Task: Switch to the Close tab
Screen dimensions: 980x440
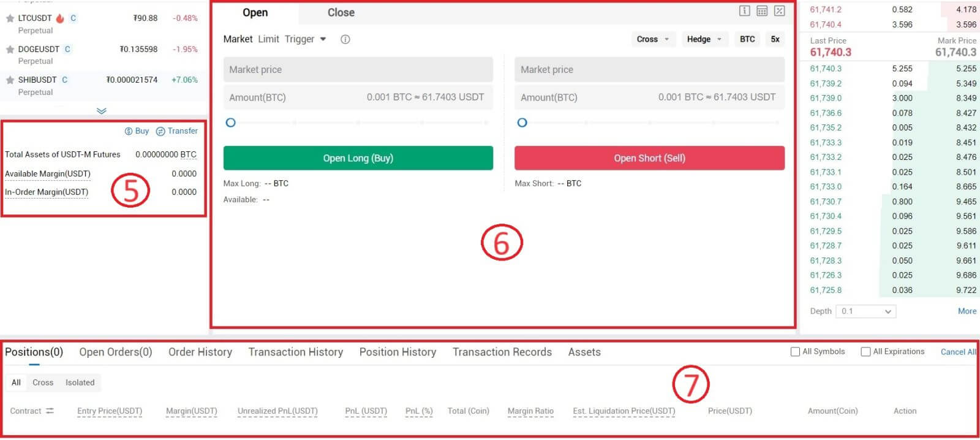Action: pos(341,13)
